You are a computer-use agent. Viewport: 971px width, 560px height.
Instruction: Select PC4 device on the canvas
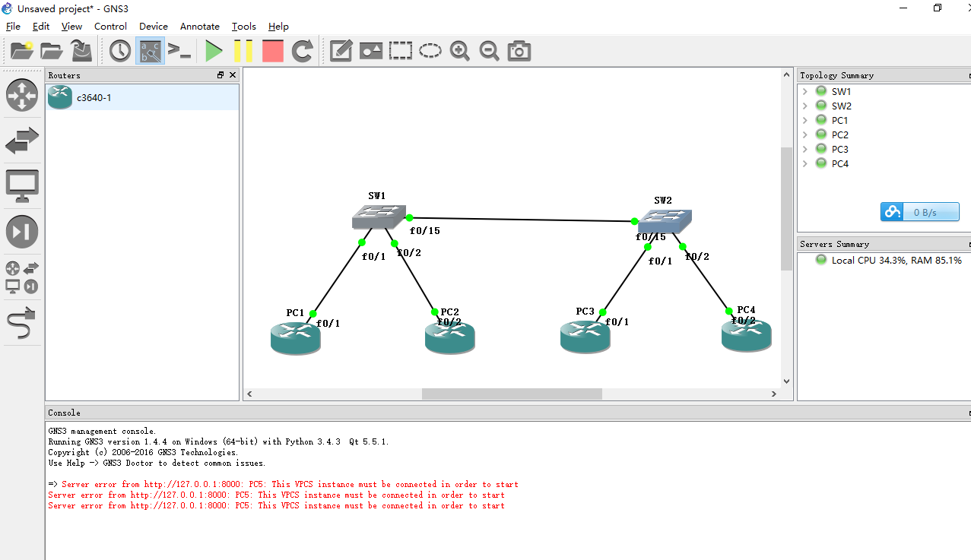(x=746, y=335)
